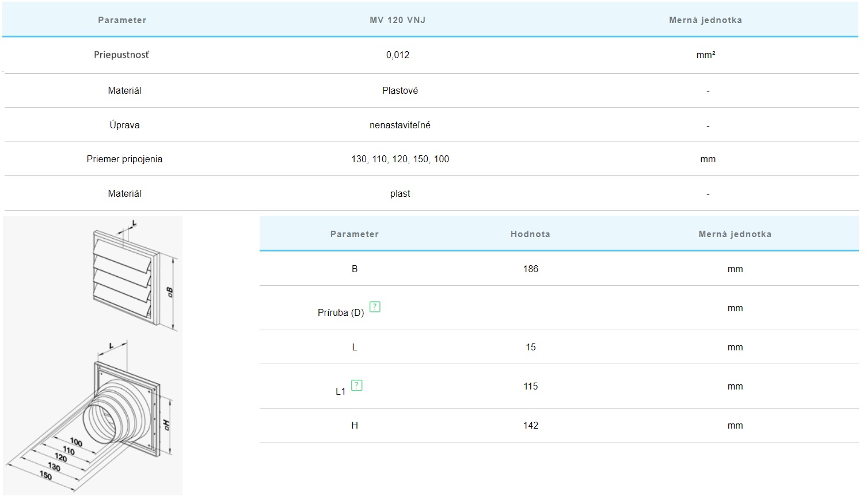Select the Priemer pripojenia row label

(x=124, y=159)
